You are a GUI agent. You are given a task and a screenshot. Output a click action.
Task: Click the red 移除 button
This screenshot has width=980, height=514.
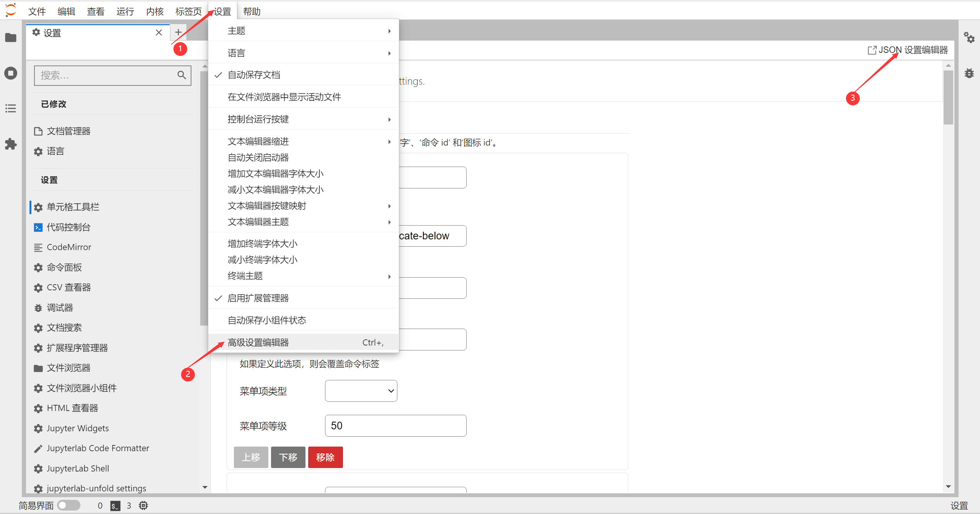[325, 457]
